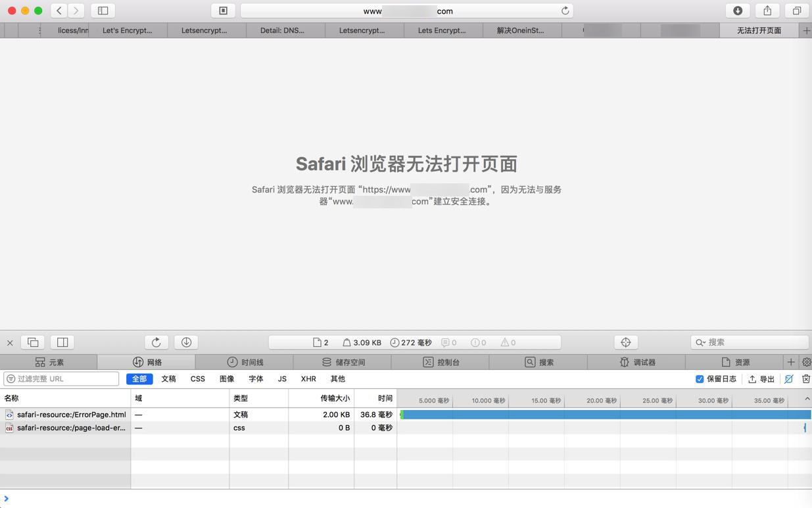Switch to Let's Encrypt... tab
This screenshot has height=508, width=812.
click(128, 30)
